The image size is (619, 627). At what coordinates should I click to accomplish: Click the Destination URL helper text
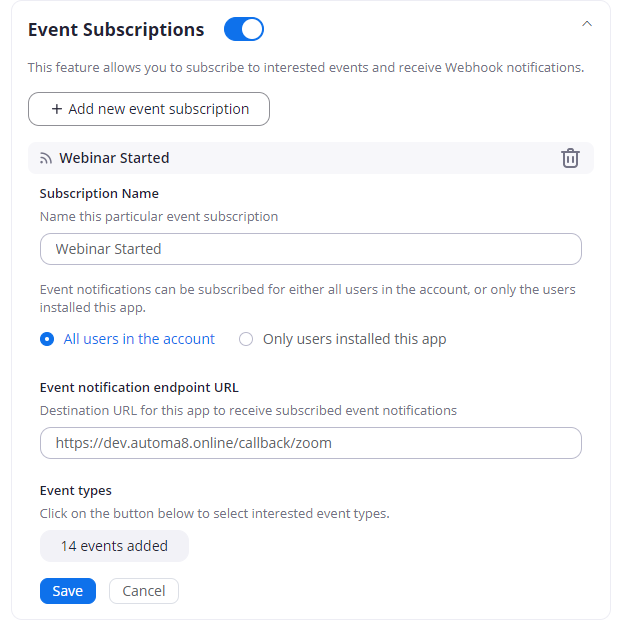pos(248,410)
